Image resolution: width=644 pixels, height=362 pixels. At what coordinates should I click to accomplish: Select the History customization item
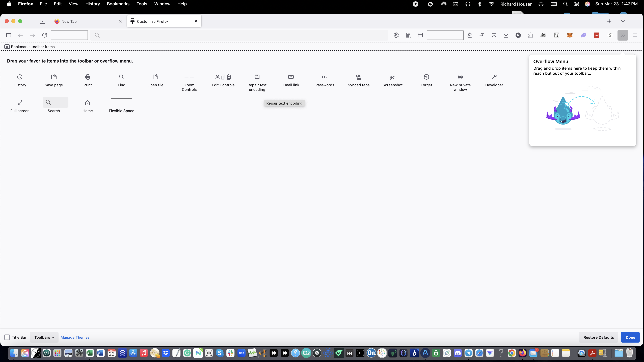point(20,80)
